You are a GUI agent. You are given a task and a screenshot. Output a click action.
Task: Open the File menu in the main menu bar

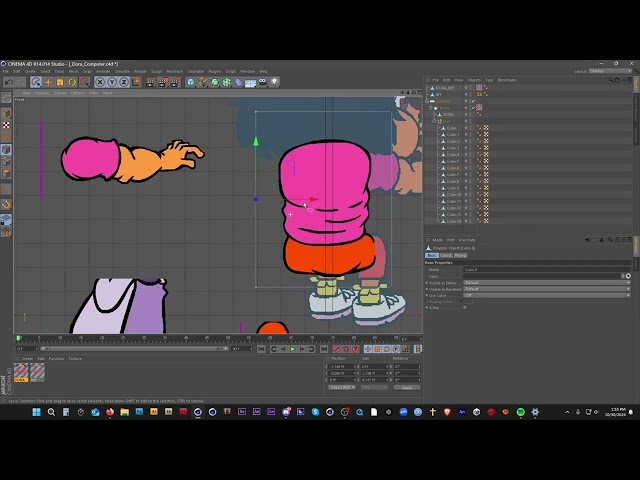point(6,71)
